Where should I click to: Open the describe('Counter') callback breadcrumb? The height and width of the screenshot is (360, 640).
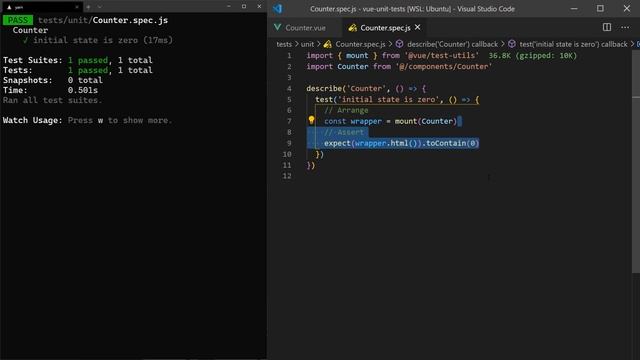[x=453, y=44]
